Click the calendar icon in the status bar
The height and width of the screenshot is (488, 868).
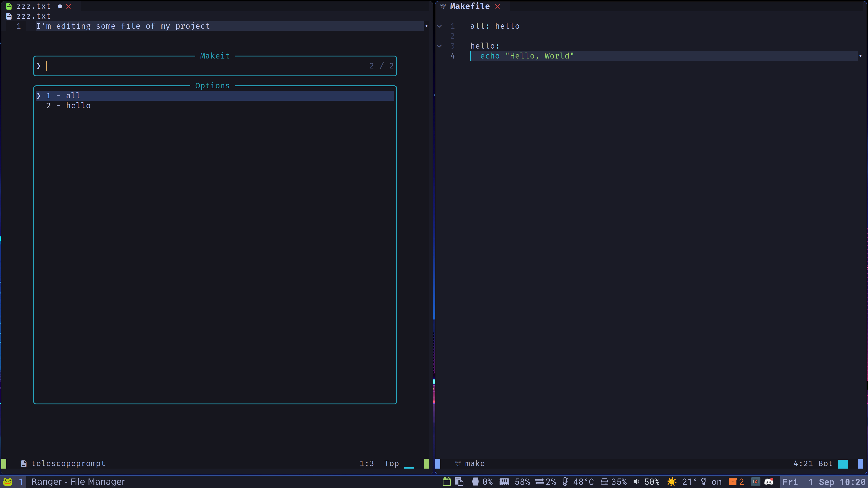point(447,482)
